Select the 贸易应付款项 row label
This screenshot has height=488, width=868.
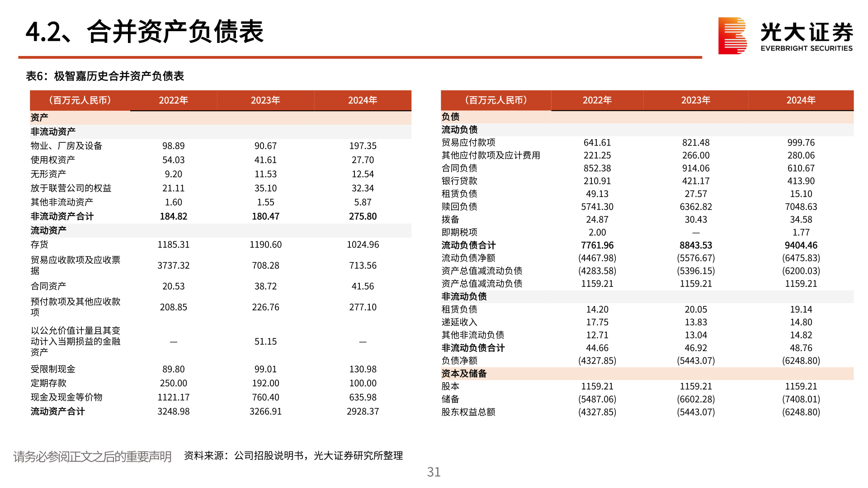click(468, 142)
